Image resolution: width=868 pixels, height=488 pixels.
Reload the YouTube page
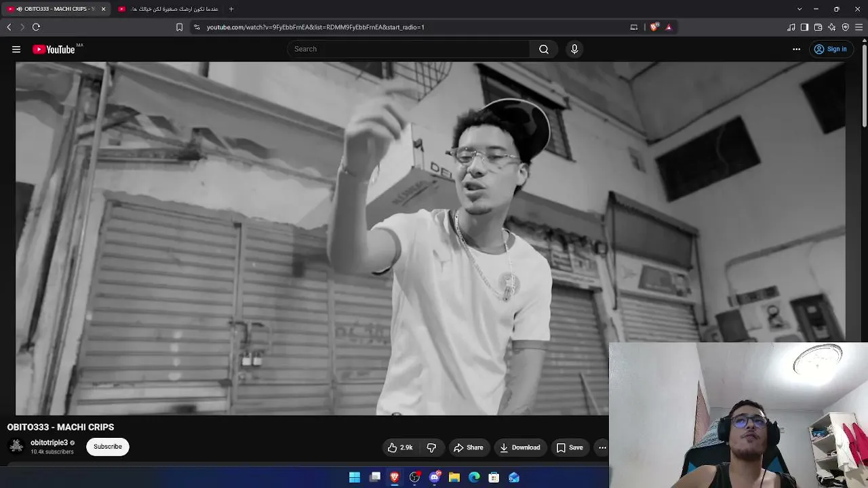(x=36, y=27)
